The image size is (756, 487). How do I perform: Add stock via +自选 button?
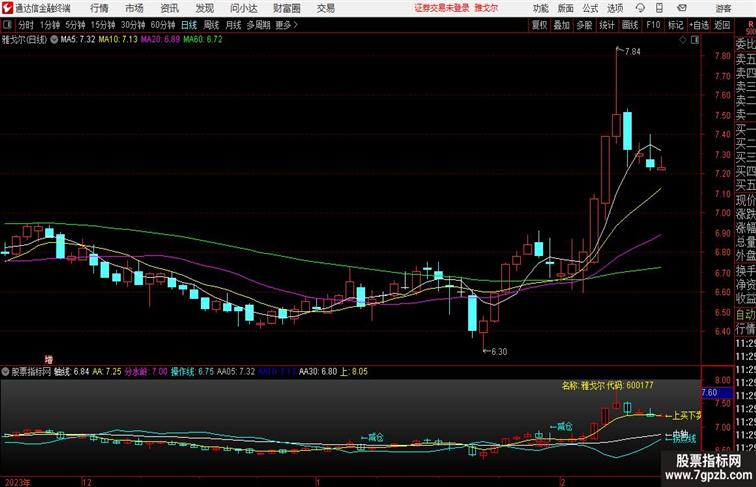[x=699, y=25]
